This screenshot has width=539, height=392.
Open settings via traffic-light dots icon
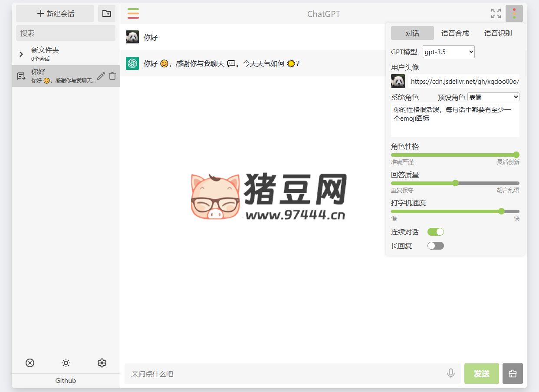[x=514, y=13]
